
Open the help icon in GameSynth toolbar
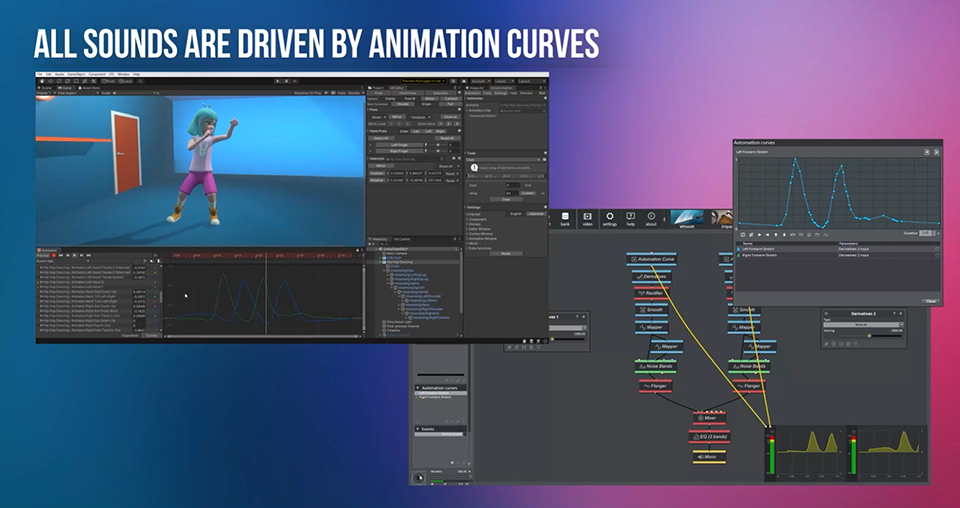coord(631,219)
